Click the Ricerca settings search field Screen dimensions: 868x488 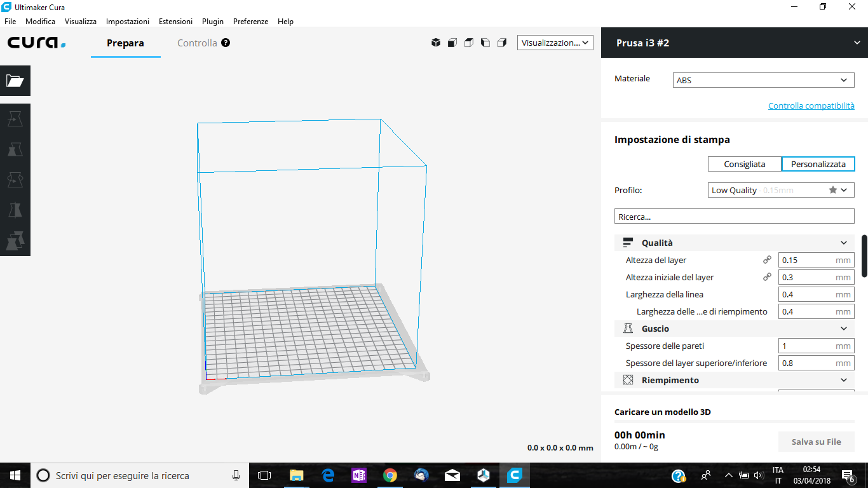(x=734, y=216)
